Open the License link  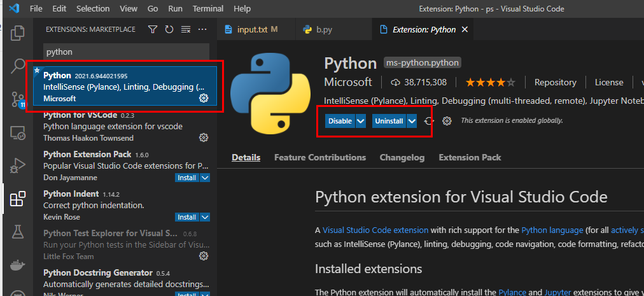pos(609,83)
